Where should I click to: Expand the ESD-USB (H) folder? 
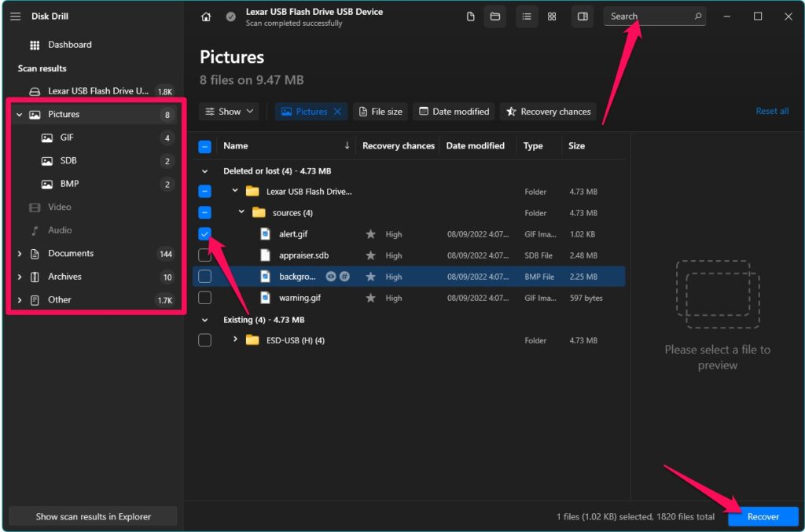[x=233, y=340]
